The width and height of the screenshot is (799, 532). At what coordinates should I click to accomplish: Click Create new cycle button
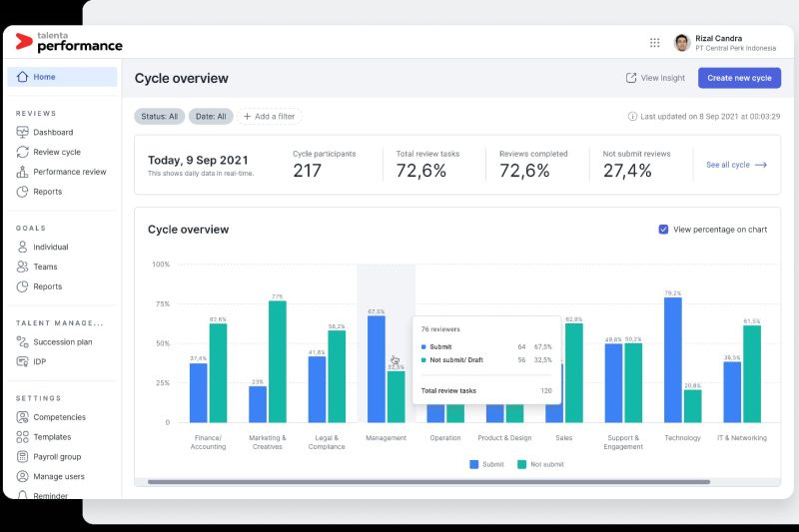(x=739, y=78)
